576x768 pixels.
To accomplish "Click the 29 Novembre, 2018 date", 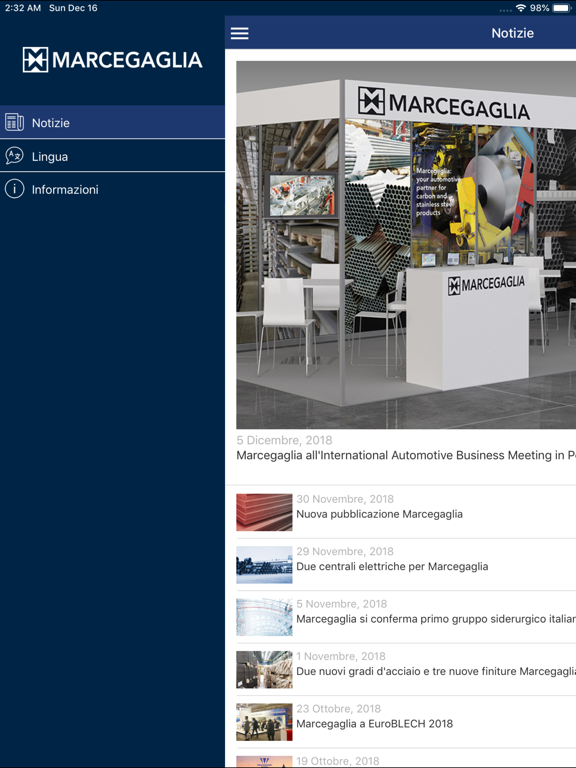I will 345,552.
